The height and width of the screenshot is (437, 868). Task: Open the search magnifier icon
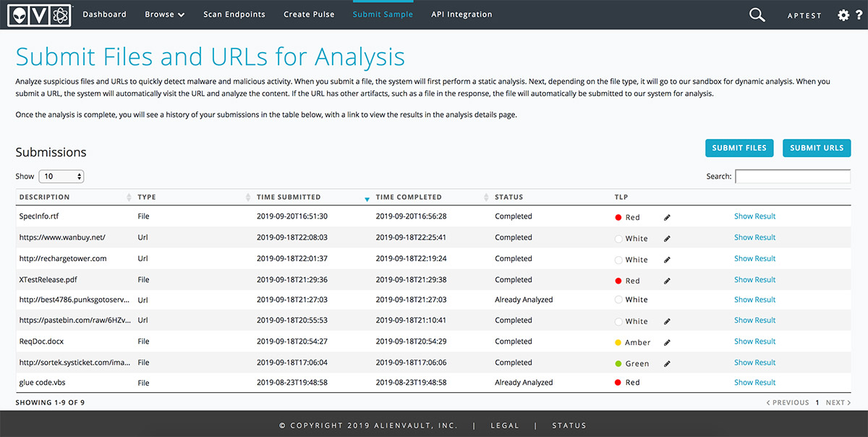757,14
